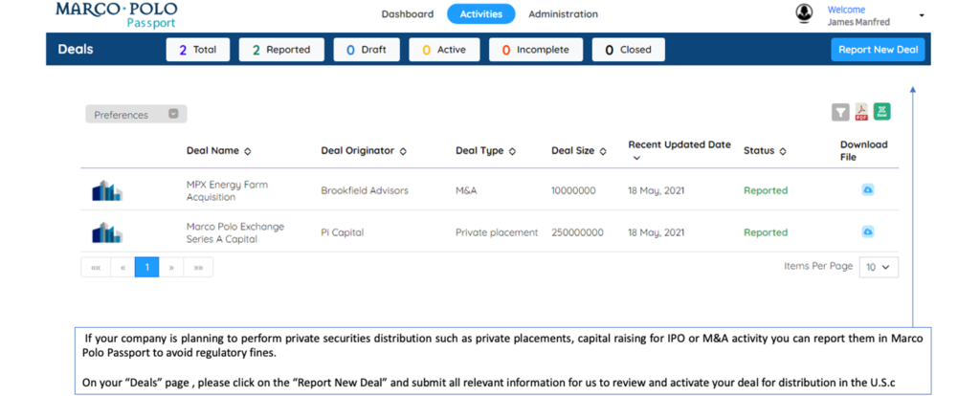Click MPX Energy Farm Acquisition company logo

(106, 191)
